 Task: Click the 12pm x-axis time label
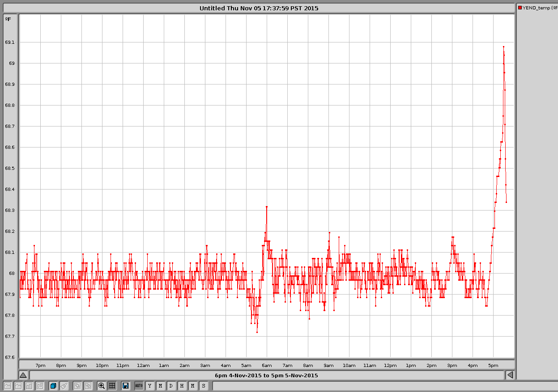point(390,365)
